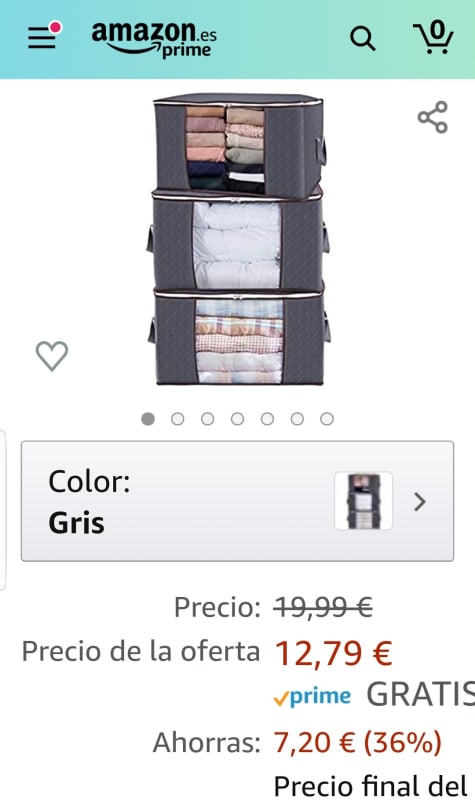
Task: Tap the chevron arrow in Color box
Action: tap(420, 501)
